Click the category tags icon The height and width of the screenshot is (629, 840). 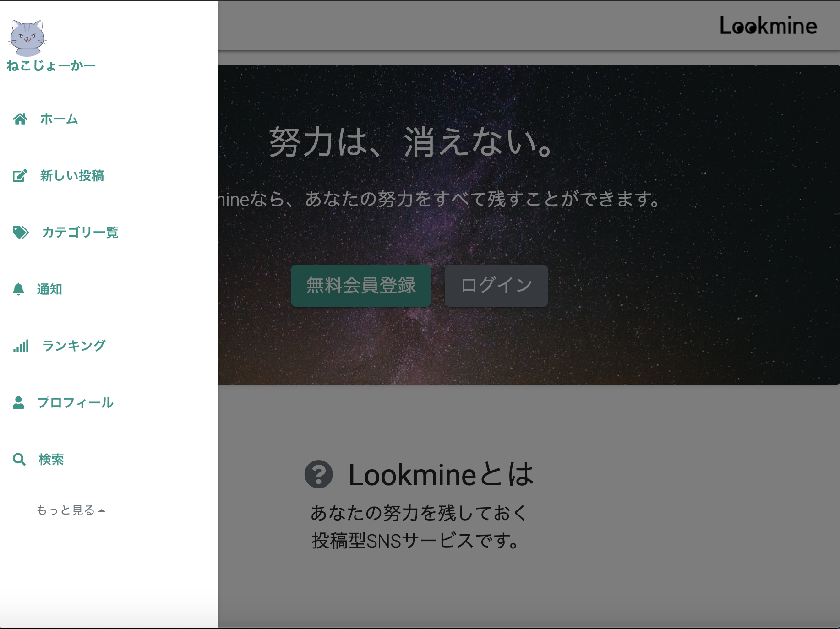(x=21, y=233)
